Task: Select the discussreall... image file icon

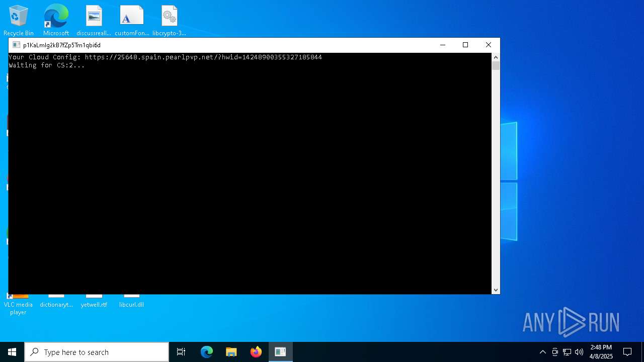Action: click(94, 20)
